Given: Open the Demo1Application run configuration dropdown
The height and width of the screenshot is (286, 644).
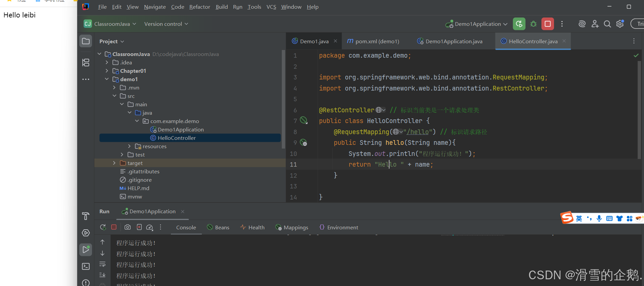Looking at the screenshot, I should click(476, 24).
